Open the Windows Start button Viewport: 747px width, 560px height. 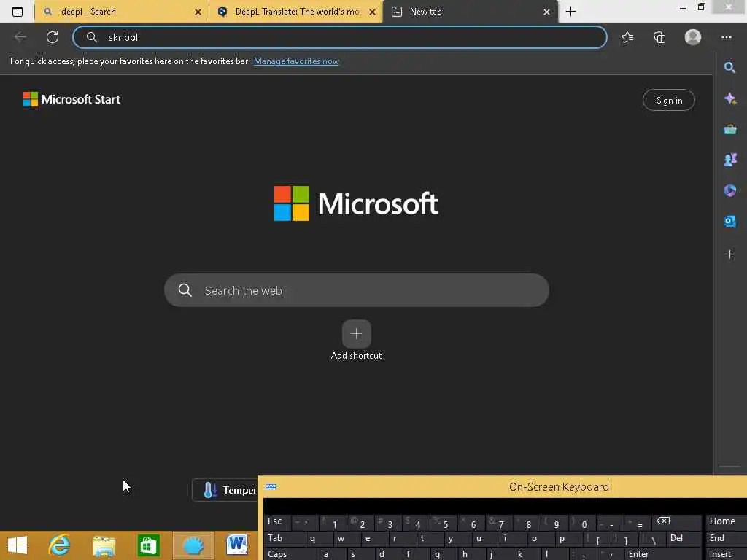click(18, 545)
